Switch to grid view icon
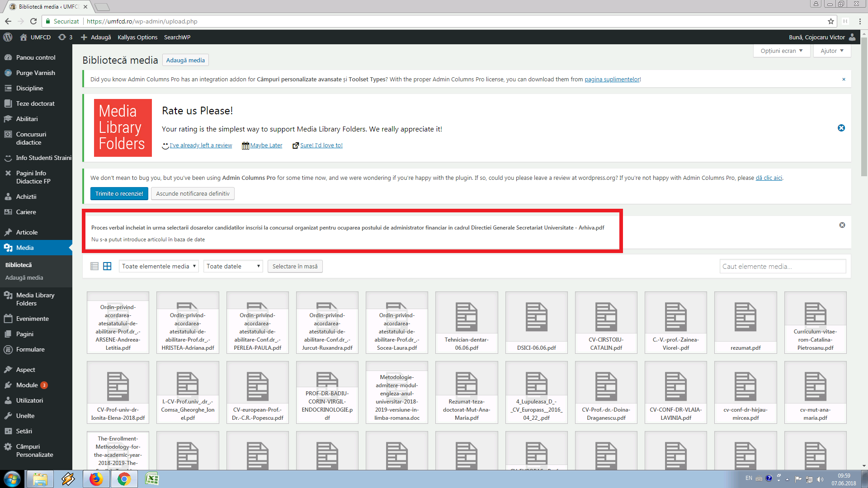The width and height of the screenshot is (868, 488). 107,266
